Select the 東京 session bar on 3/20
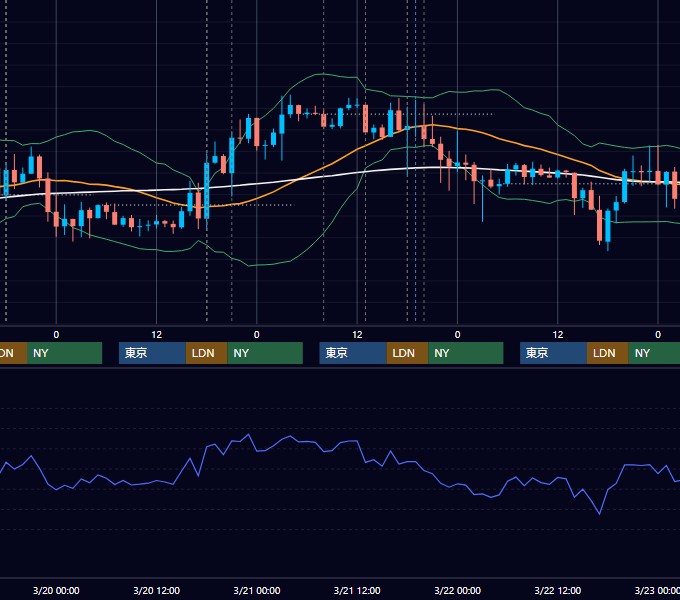This screenshot has height=600, width=680. [x=152, y=353]
